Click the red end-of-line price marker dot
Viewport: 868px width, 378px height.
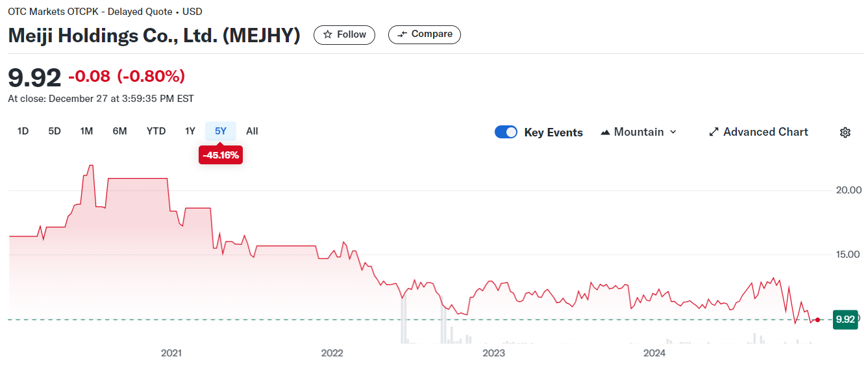click(x=818, y=320)
